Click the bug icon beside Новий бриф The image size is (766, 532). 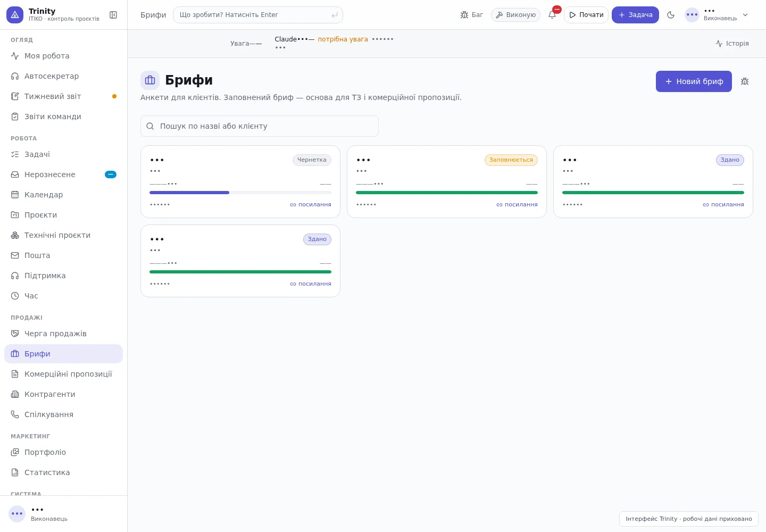pos(745,81)
